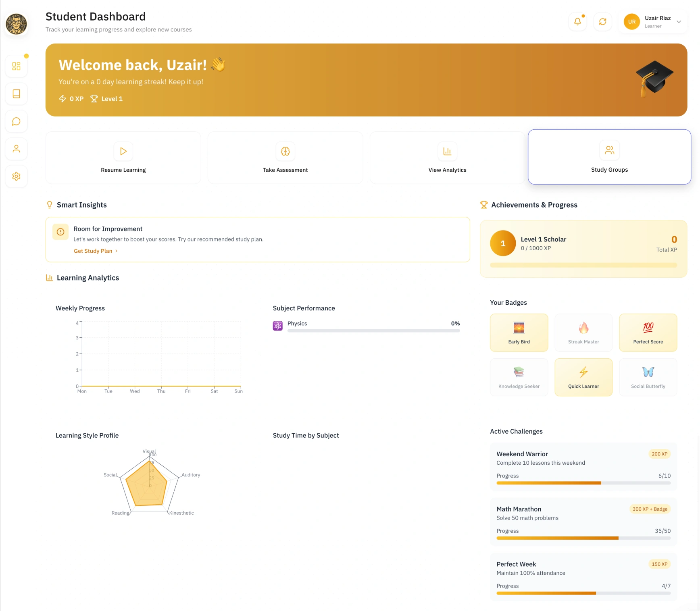The height and width of the screenshot is (611, 700).
Task: Click the Perfect Score badge
Action: (x=648, y=333)
